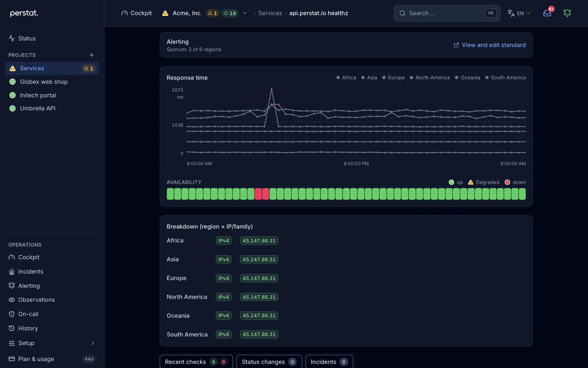Click the first green availability block
The height and width of the screenshot is (368, 588).
(170, 194)
